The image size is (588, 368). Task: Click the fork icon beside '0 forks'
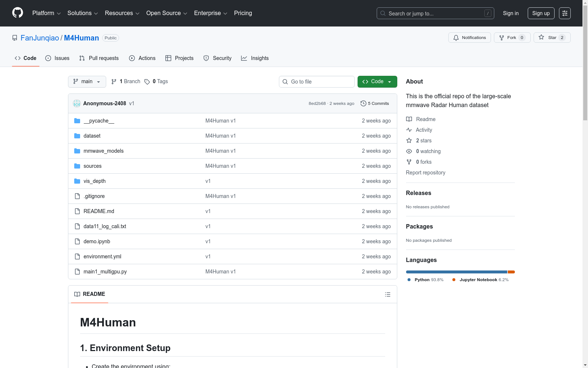coord(409,162)
